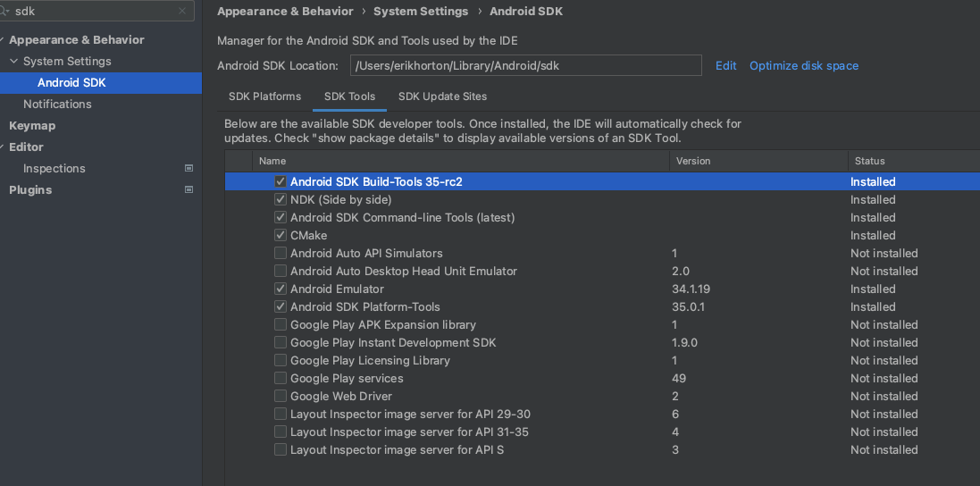Toggle Android SDK Platform-Tools checkbox

tap(281, 306)
